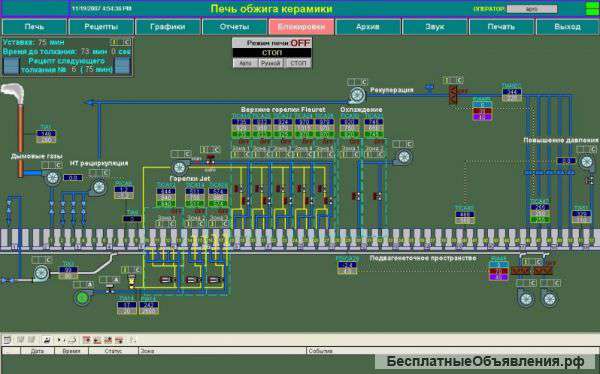Click the Печать button

tap(501, 27)
